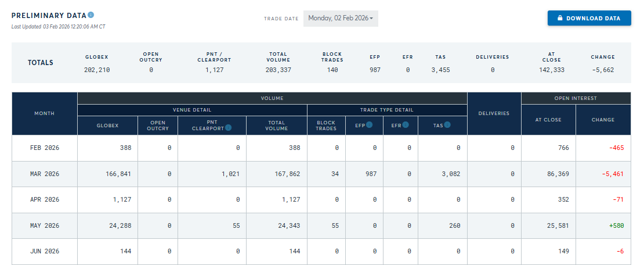Click APR 2026 open interest 352

(x=563, y=199)
